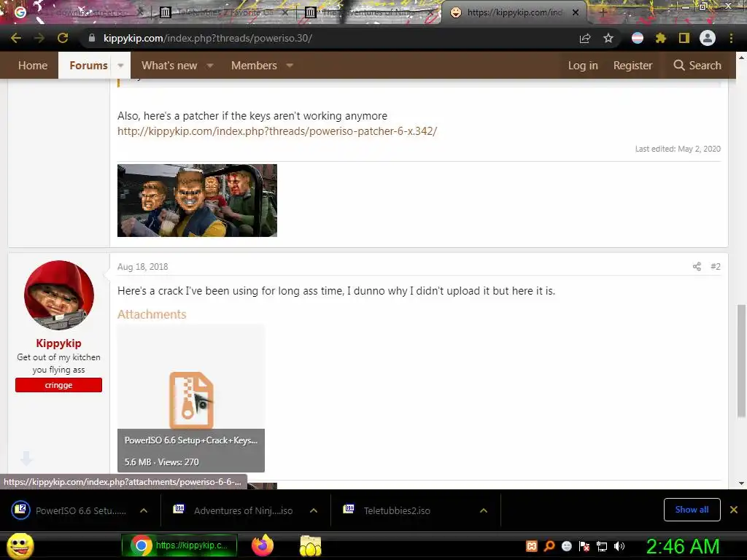Click the volume speaker tray icon
747x560 pixels.
tap(619, 546)
